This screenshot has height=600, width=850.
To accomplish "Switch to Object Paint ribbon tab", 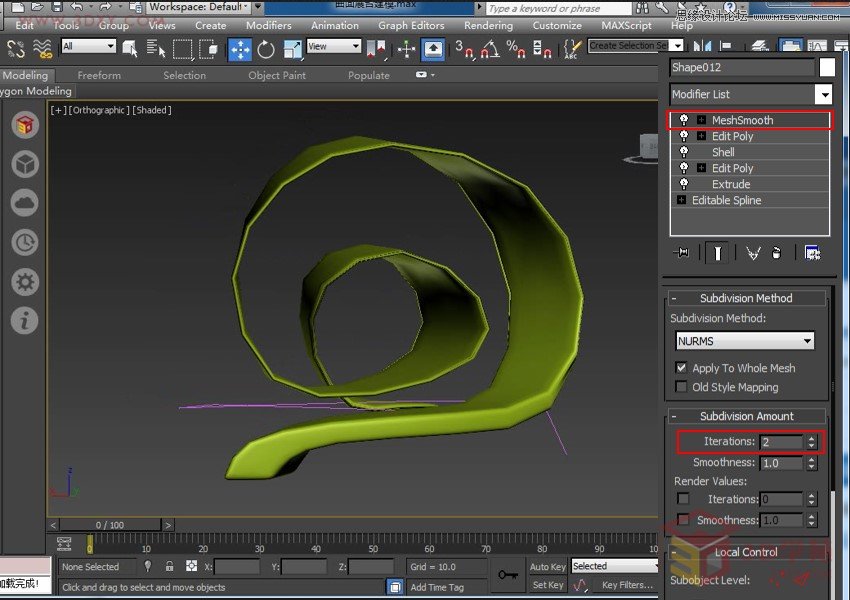I will click(x=276, y=75).
